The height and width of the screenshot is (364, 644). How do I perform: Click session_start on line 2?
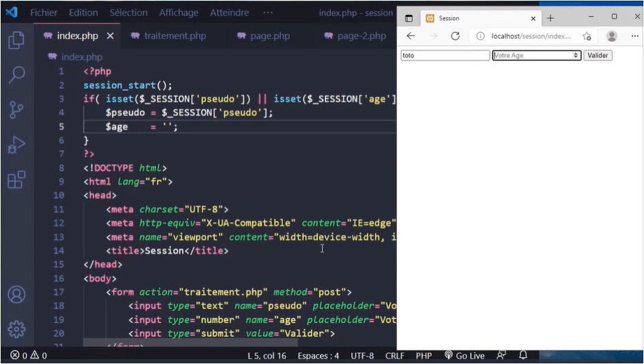click(x=119, y=85)
